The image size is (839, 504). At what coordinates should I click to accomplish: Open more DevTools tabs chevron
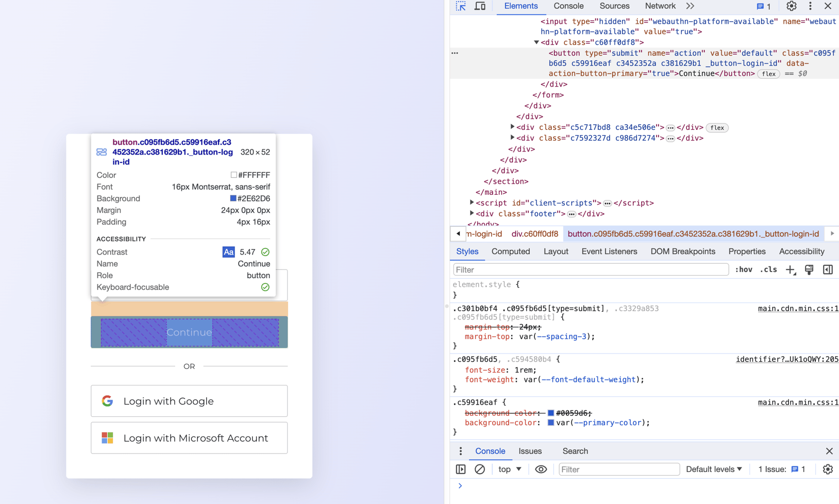pyautogui.click(x=690, y=6)
